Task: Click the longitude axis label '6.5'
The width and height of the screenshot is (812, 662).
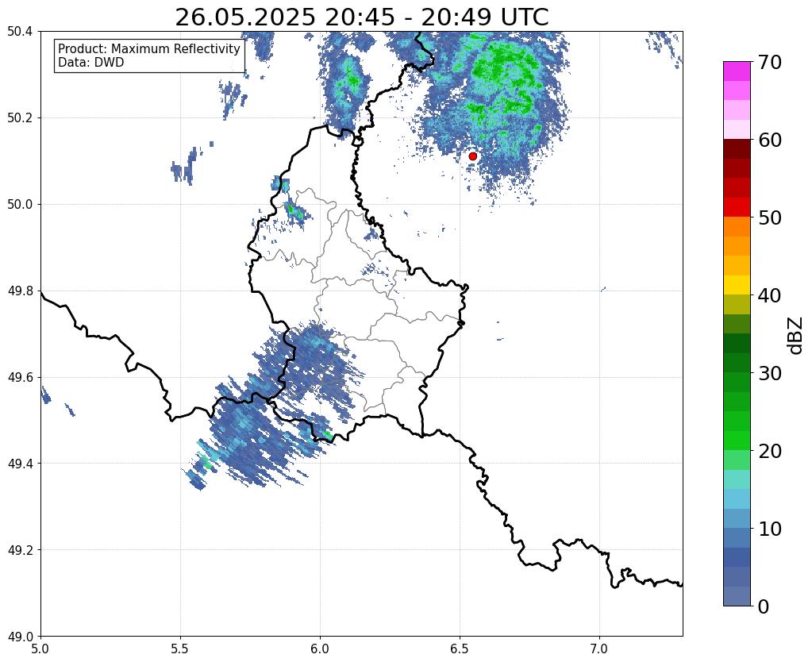Action: [460, 649]
